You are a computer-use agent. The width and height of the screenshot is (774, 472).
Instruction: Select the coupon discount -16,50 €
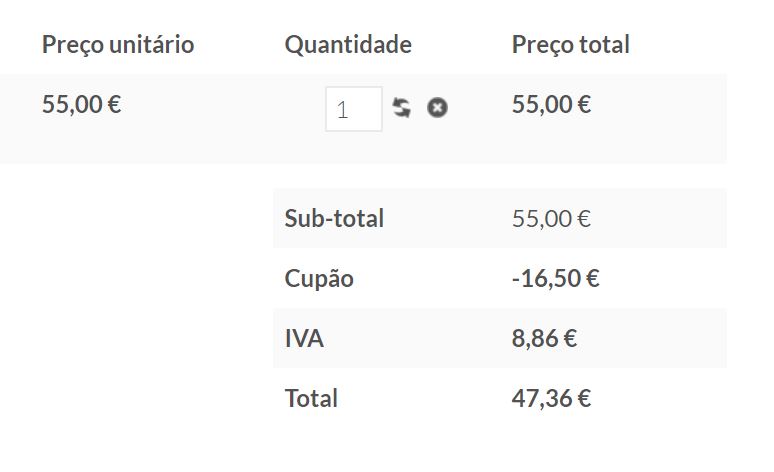(x=555, y=279)
